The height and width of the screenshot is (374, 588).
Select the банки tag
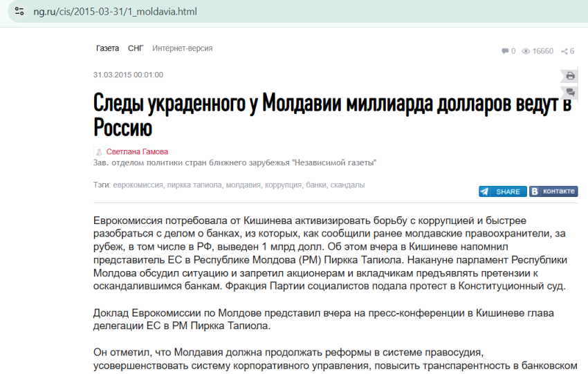315,185
